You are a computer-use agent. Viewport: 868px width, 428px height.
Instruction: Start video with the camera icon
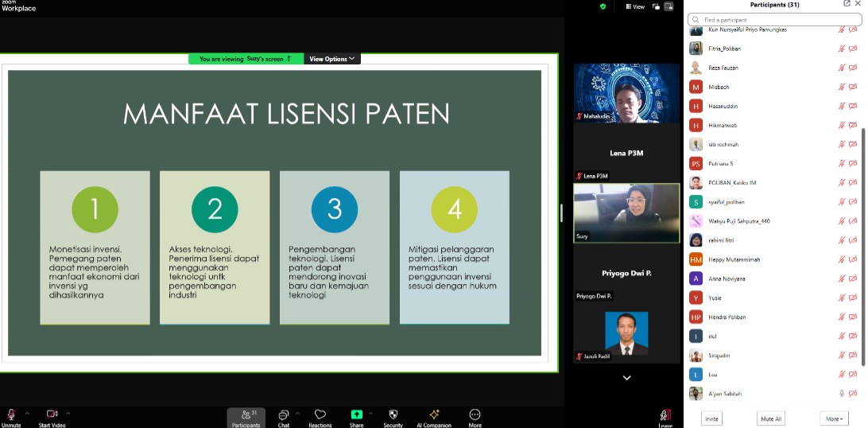[x=52, y=414]
